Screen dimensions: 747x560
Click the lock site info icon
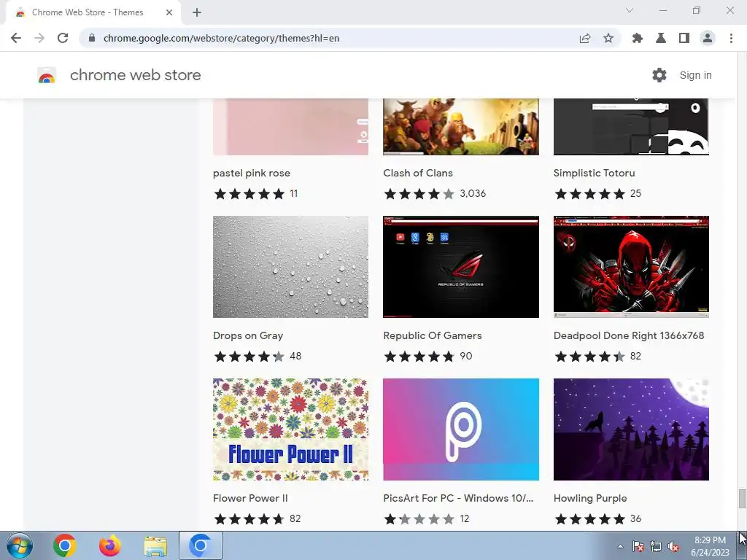coord(92,38)
